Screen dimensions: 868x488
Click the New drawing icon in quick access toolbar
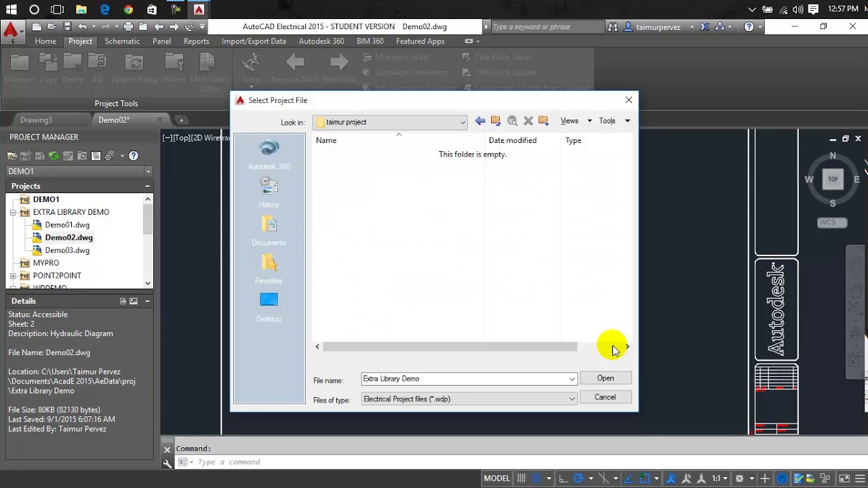37,26
